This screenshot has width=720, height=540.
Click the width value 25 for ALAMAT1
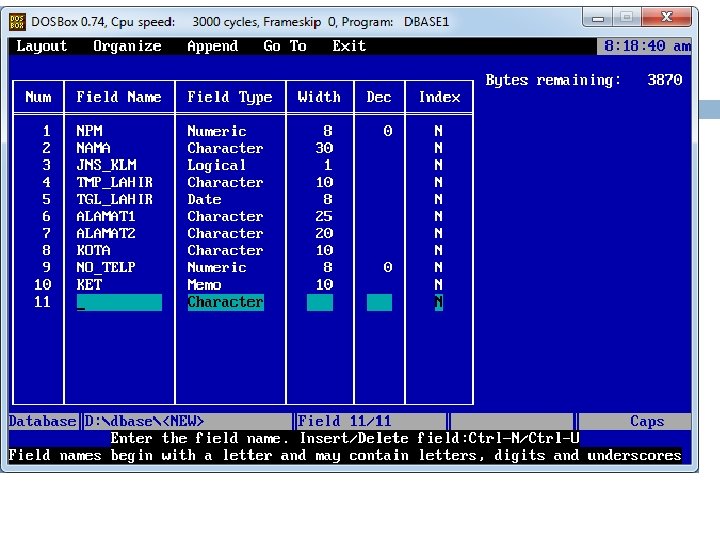[324, 216]
